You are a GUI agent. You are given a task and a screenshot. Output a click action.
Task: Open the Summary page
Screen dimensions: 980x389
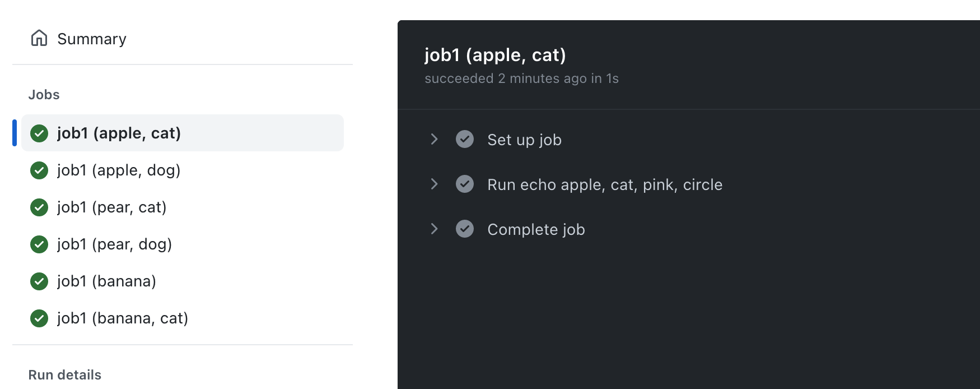pos(91,38)
